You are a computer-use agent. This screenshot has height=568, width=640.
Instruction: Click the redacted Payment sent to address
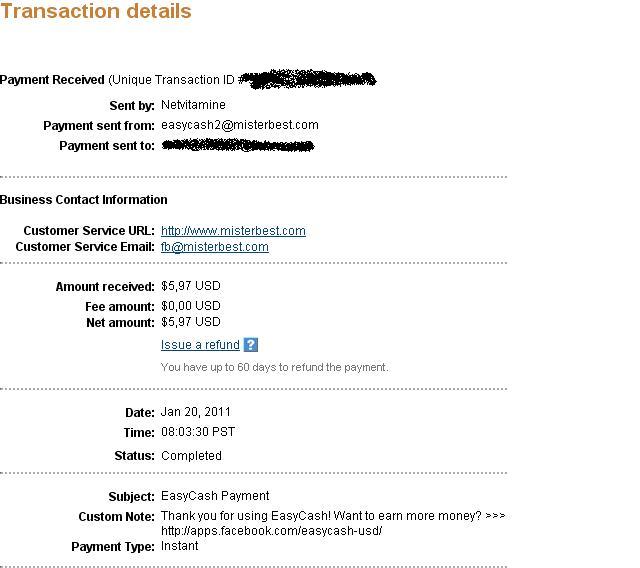[237, 146]
